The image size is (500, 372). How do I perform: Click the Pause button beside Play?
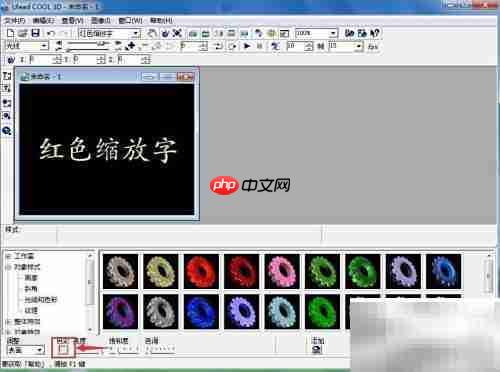tap(260, 46)
